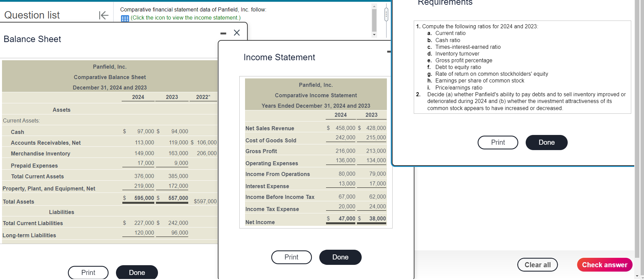Click 'Price/earnings ratio' requirement item

pyautogui.click(x=458, y=87)
